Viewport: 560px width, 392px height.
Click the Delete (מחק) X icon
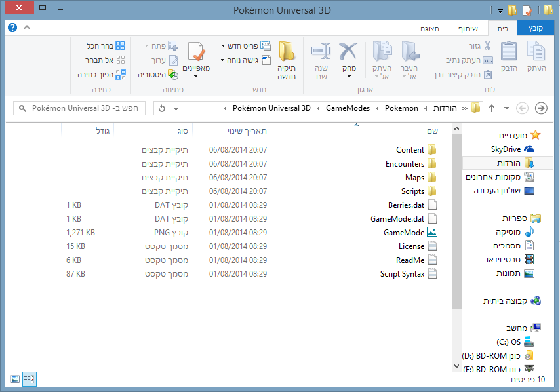coord(349,51)
